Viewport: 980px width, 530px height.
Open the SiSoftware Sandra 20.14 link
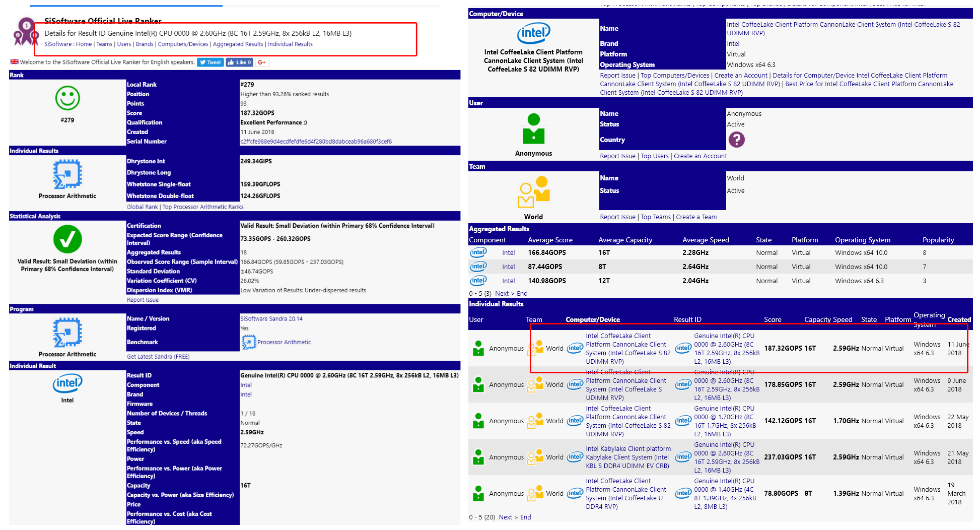click(x=271, y=319)
